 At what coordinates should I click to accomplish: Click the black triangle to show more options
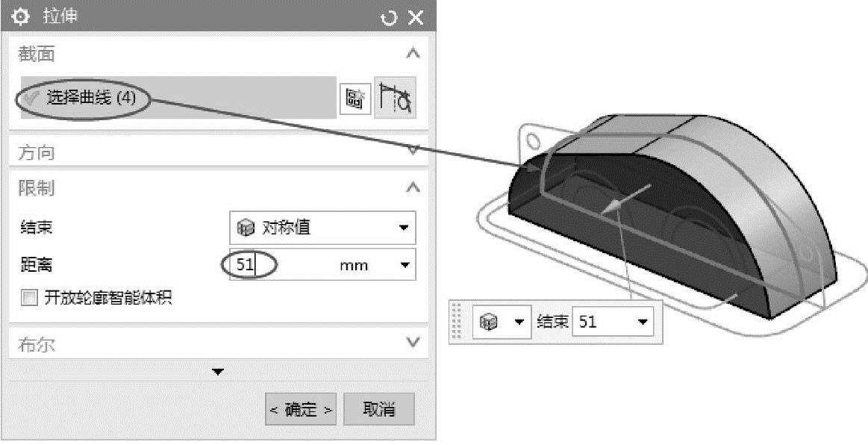pos(218,371)
